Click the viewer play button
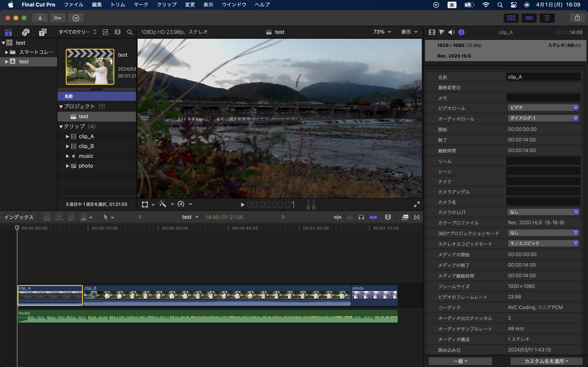This screenshot has width=588, height=367. [x=243, y=205]
